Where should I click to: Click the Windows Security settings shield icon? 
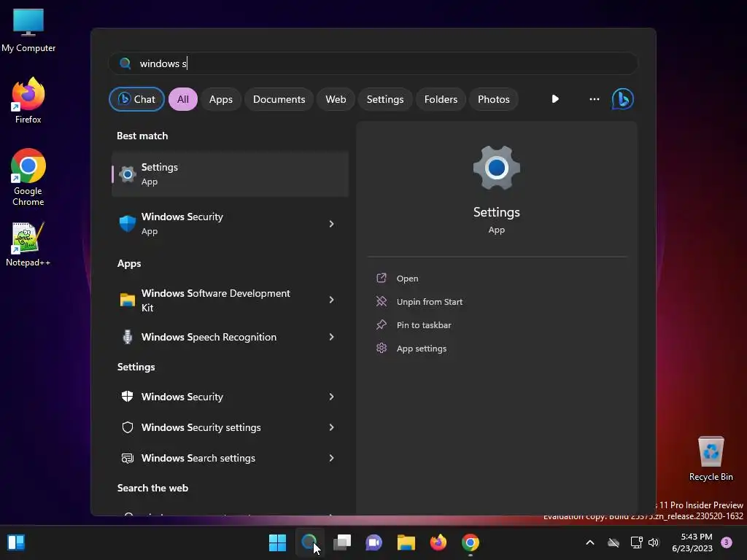pos(127,427)
